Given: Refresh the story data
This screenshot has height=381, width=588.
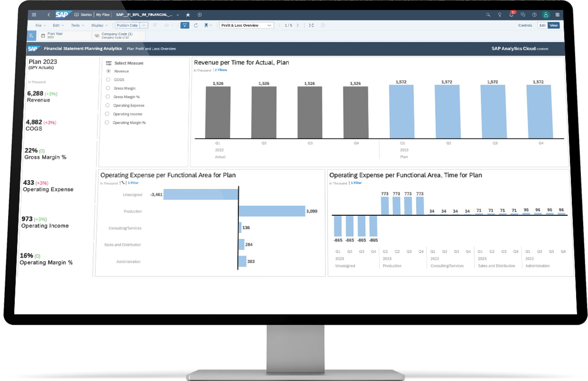Looking at the screenshot, I should pyautogui.click(x=196, y=26).
